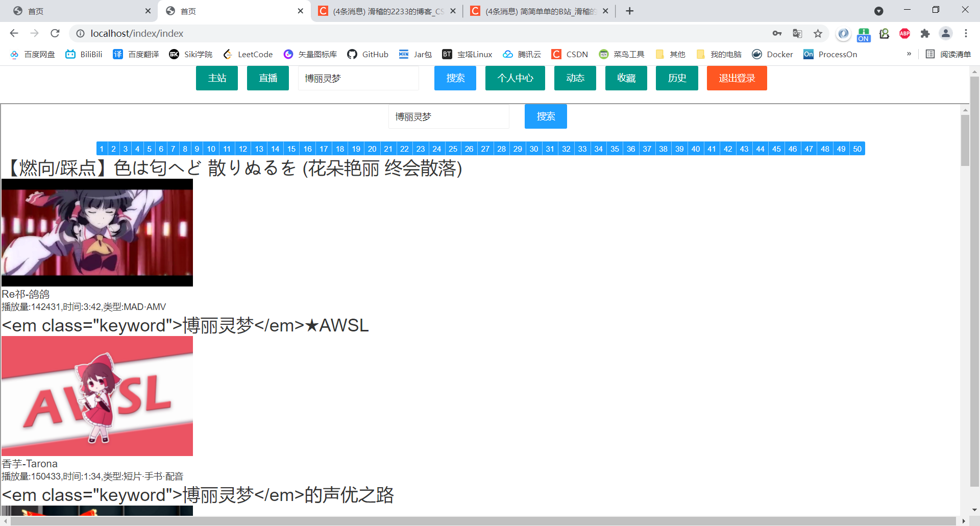Expand the 我的电脑 bookmarks folder

coord(719,54)
